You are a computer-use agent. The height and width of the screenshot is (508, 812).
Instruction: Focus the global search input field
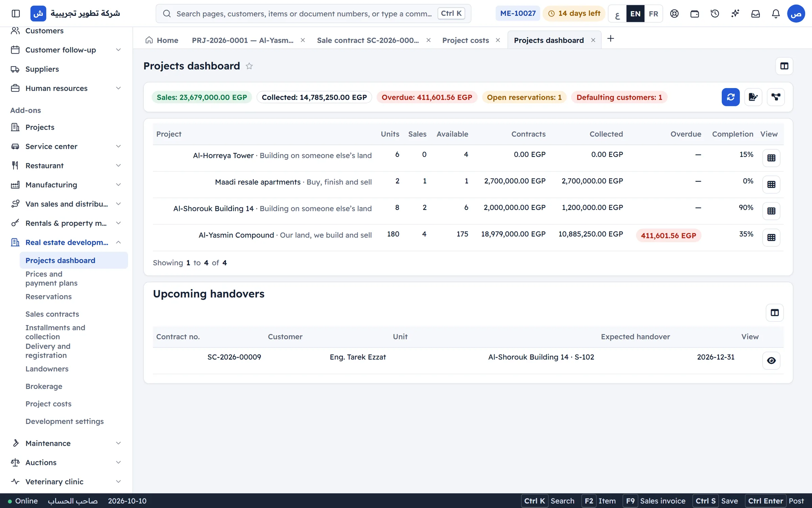313,14
